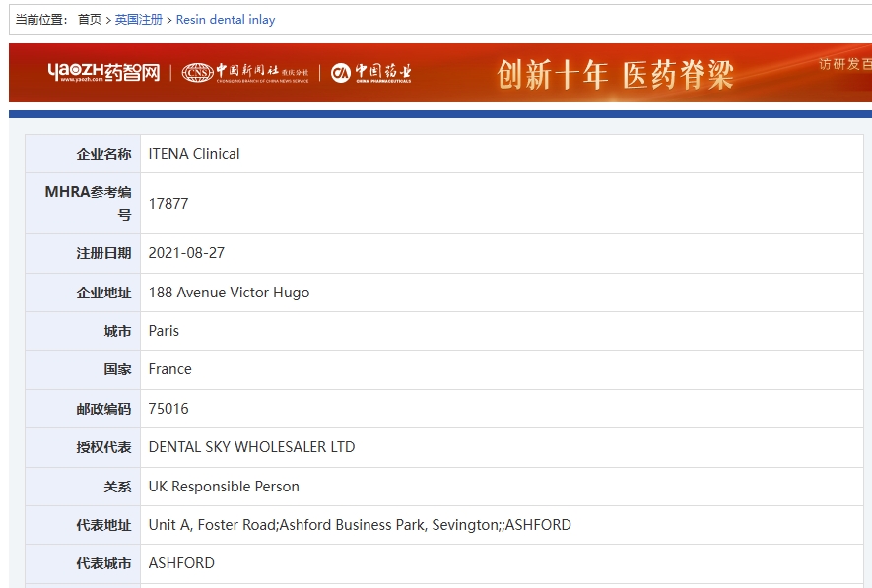This screenshot has width=872, height=588.
Task: Select the city value Paris
Action: [x=164, y=331]
